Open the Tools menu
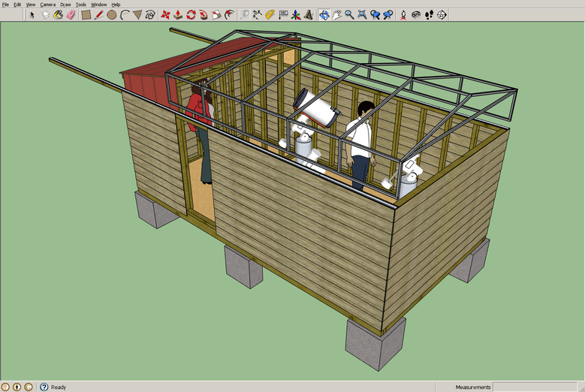This screenshot has width=585, height=392. point(81,5)
